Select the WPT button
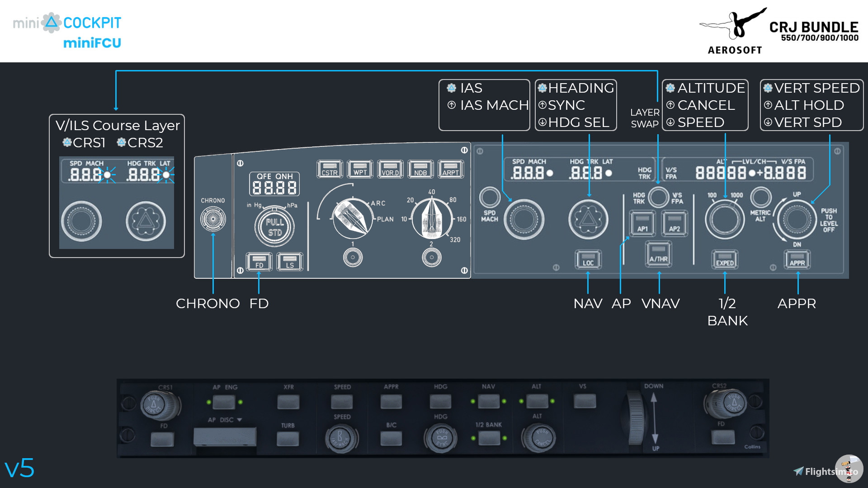The width and height of the screenshot is (868, 488). 360,169
